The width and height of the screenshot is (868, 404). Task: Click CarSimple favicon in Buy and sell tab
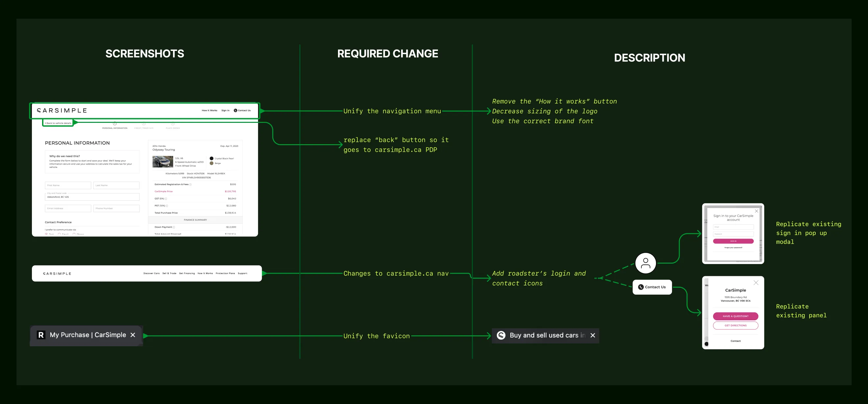point(501,335)
